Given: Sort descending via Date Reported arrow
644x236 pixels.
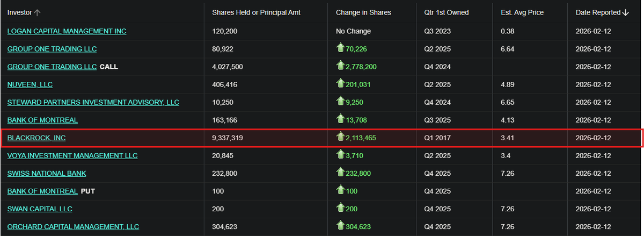Looking at the screenshot, I should [626, 12].
